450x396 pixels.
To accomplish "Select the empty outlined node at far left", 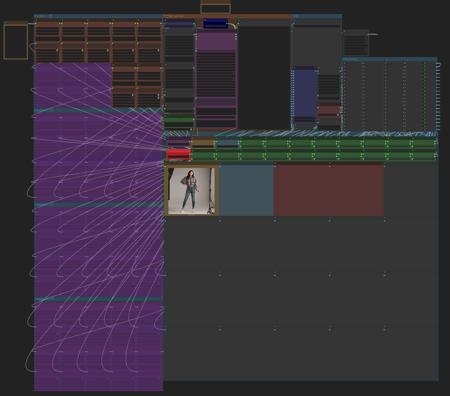I will (16, 41).
